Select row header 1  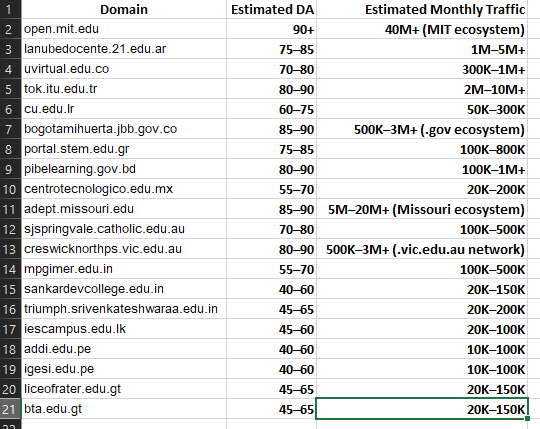click(x=10, y=9)
